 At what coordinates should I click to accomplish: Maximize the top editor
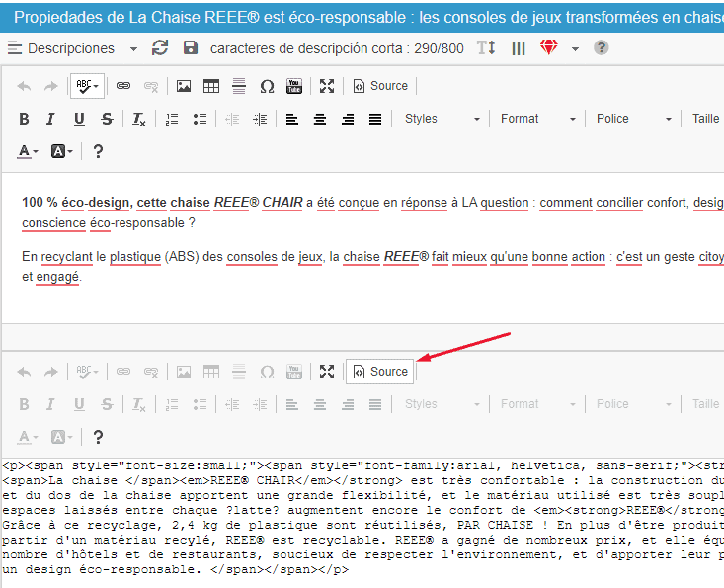tap(327, 86)
